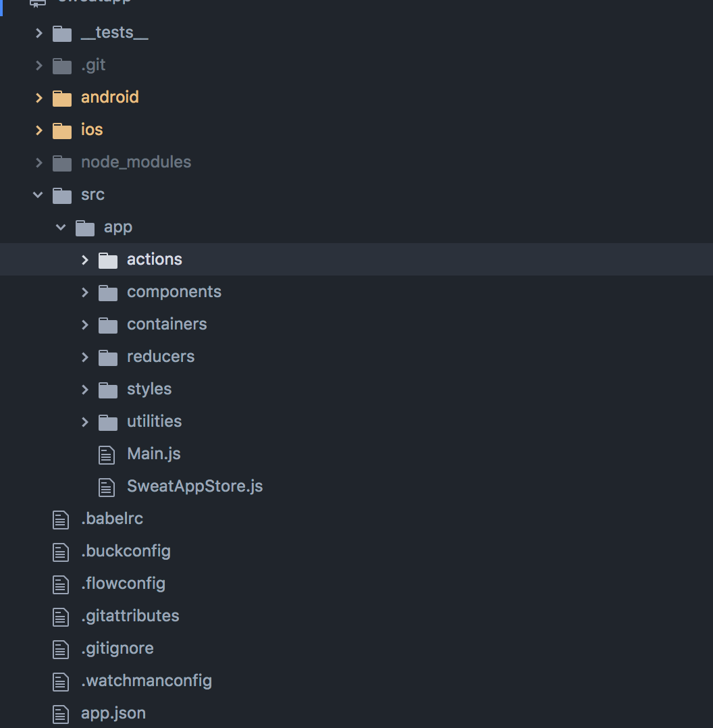Open the .gitignore file
Screen dimensions: 713x728
(x=118, y=648)
